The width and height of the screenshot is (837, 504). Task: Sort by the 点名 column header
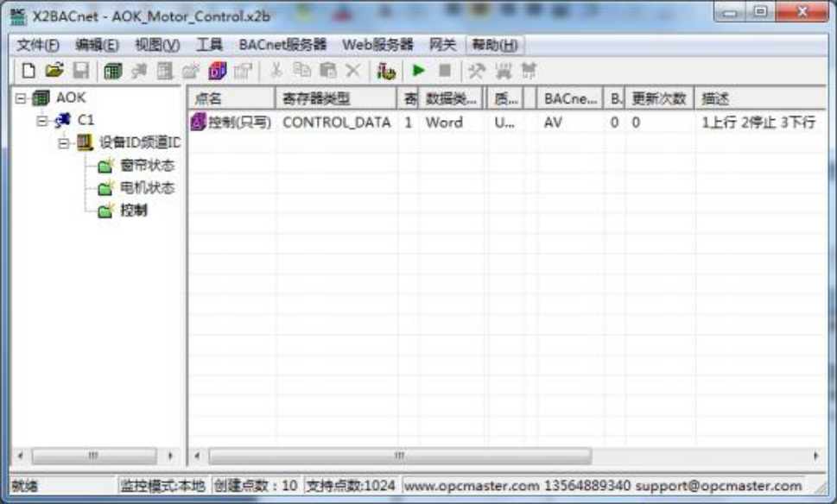click(x=231, y=98)
